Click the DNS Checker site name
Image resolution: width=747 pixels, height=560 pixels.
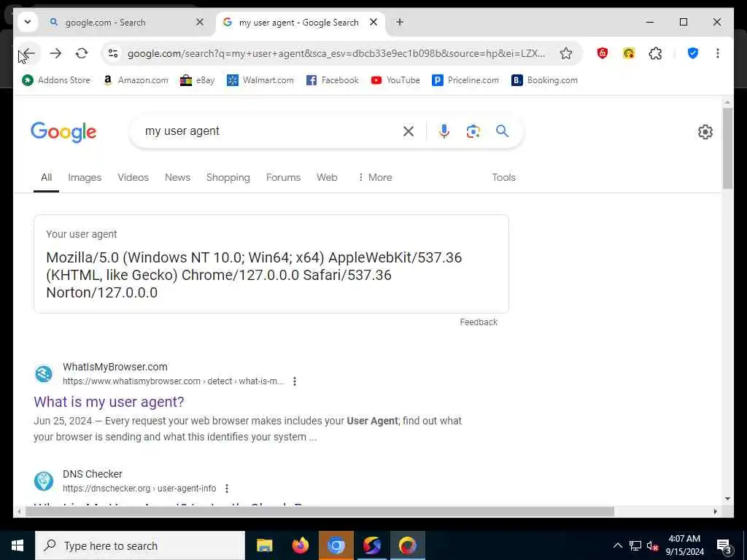tap(93, 474)
